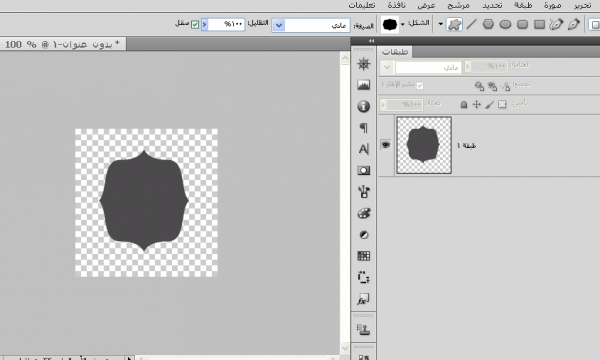The height and width of the screenshot is (360, 600).
Task: Open the Styles fx panel icon
Action: tap(364, 299)
